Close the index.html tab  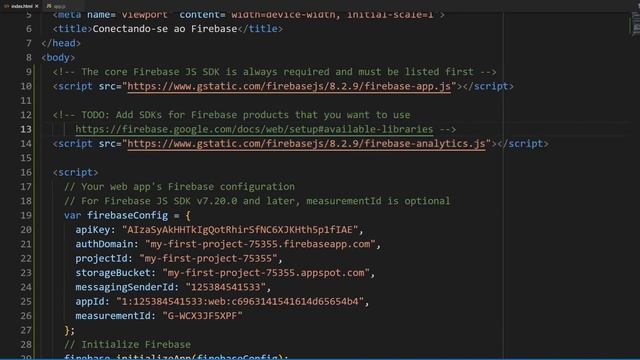pos(37,6)
